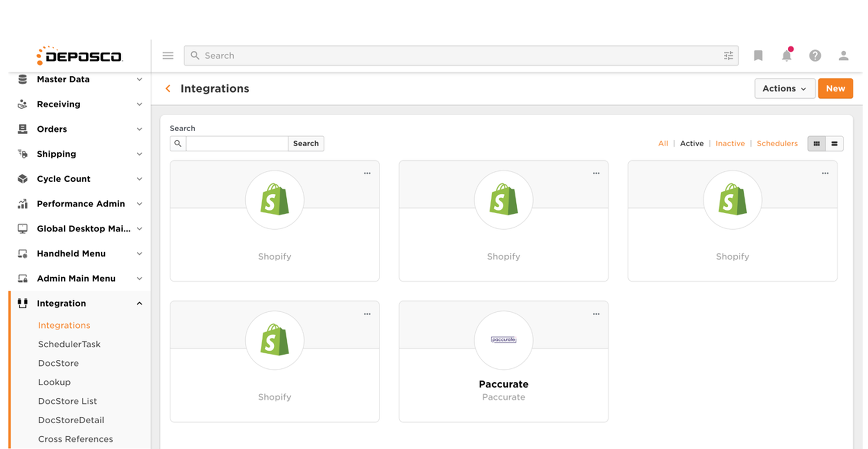
Task: Switch to grid view
Action: [x=817, y=144]
